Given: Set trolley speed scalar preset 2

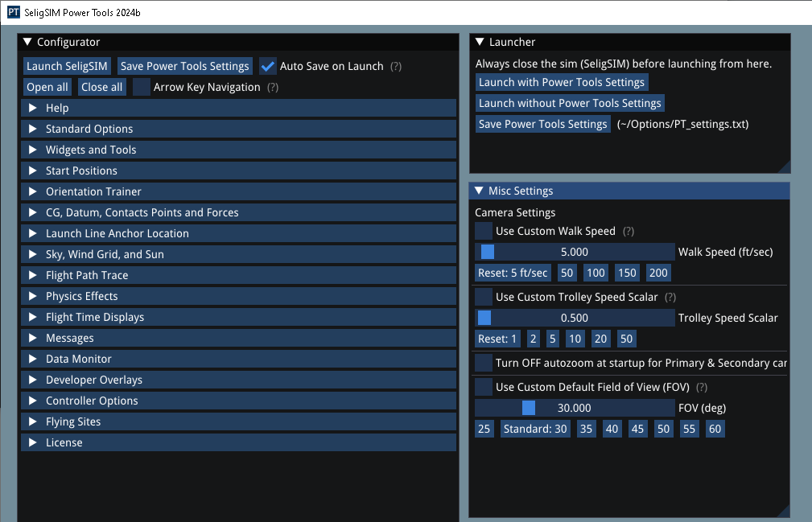Looking at the screenshot, I should pyautogui.click(x=533, y=339).
